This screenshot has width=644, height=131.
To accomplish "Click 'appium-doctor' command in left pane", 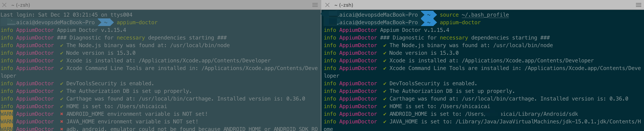I will 137,22.
